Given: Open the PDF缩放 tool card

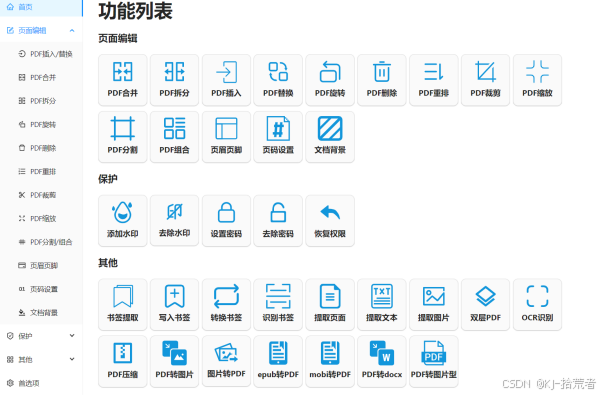Looking at the screenshot, I should click(537, 80).
